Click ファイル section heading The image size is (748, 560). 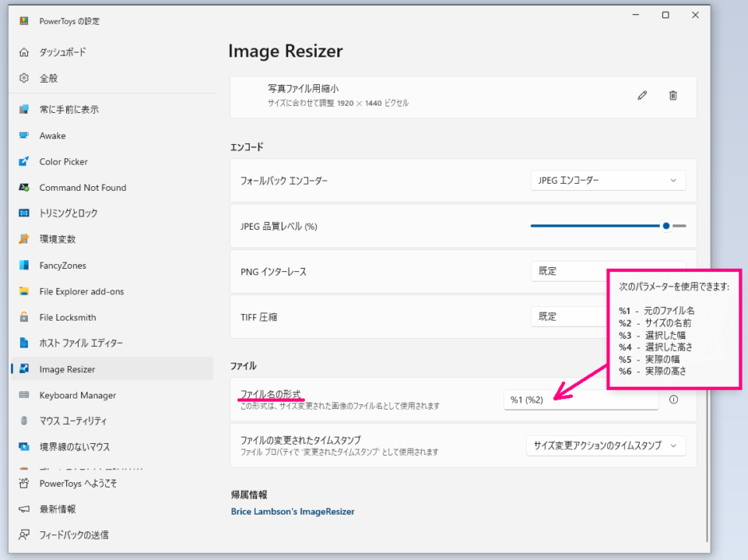pyautogui.click(x=243, y=366)
